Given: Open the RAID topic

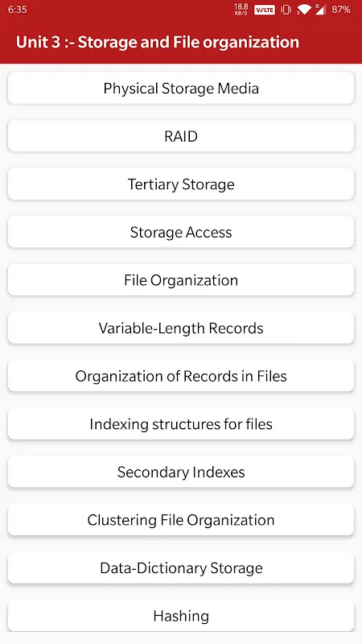Looking at the screenshot, I should (x=181, y=136).
